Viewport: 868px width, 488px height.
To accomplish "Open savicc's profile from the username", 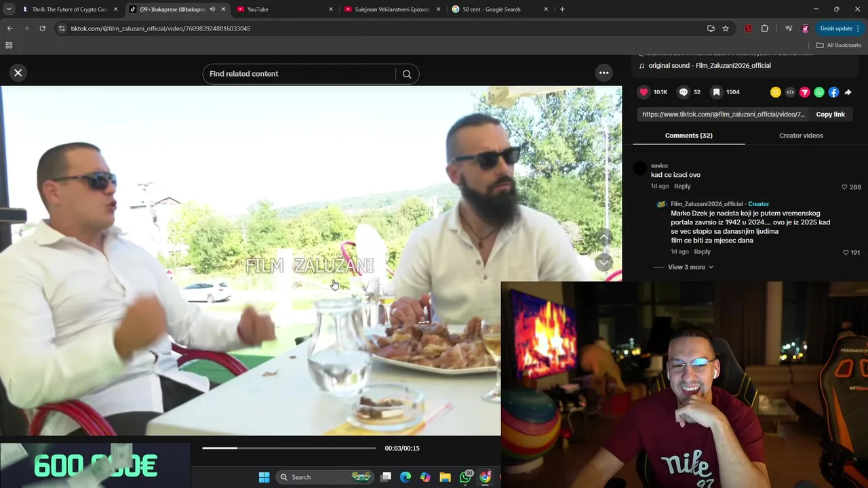I will [659, 165].
